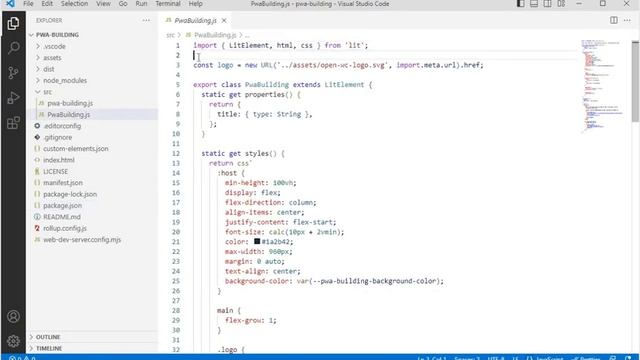
Task: Click the VS Code logo icon
Action: (10, 4)
